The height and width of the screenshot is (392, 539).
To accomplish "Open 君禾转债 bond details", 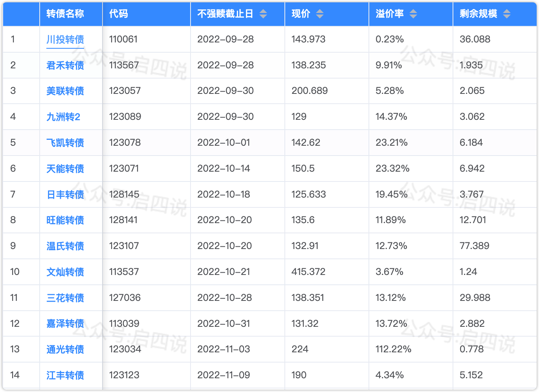I will coord(65,65).
